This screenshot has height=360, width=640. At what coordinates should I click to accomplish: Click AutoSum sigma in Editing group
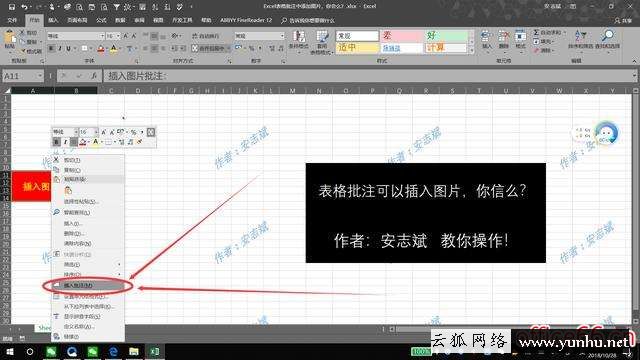pyautogui.click(x=536, y=32)
